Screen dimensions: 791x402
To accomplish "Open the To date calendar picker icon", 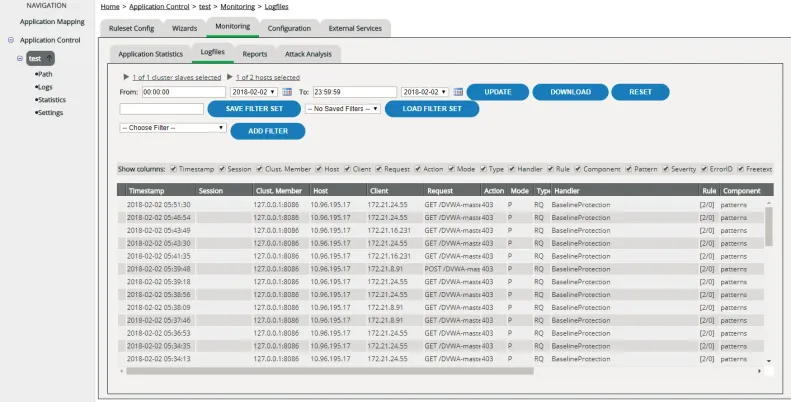I will coord(458,92).
